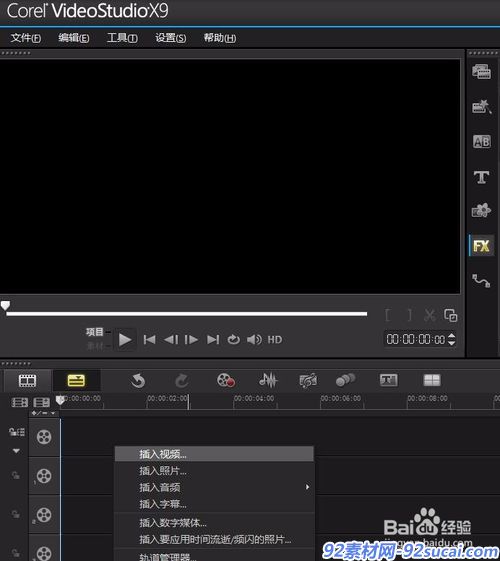Select the 项目 (Project) preview mode

pos(94,332)
